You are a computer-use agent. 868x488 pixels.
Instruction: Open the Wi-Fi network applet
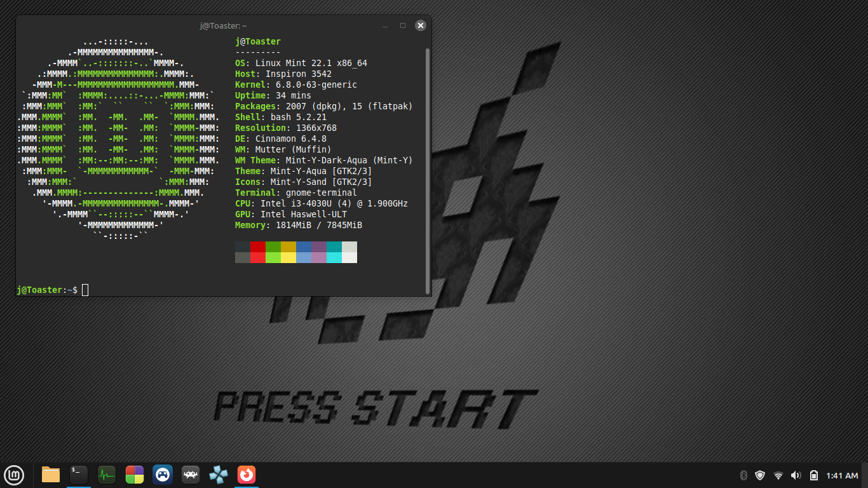pyautogui.click(x=778, y=475)
